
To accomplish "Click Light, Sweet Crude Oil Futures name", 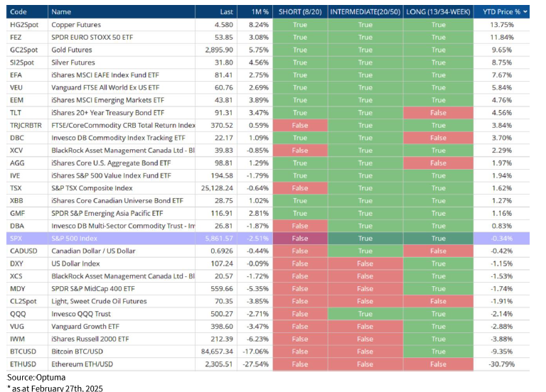I will point(99,301).
